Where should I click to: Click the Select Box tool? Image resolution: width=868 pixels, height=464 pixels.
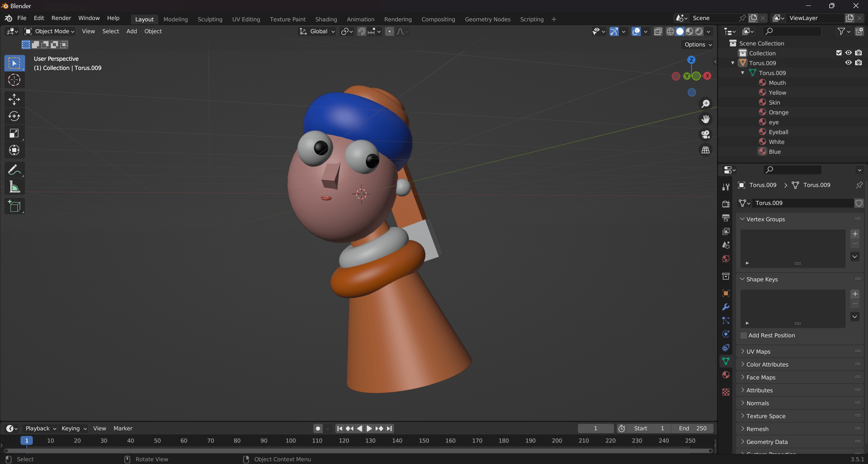pyautogui.click(x=14, y=63)
